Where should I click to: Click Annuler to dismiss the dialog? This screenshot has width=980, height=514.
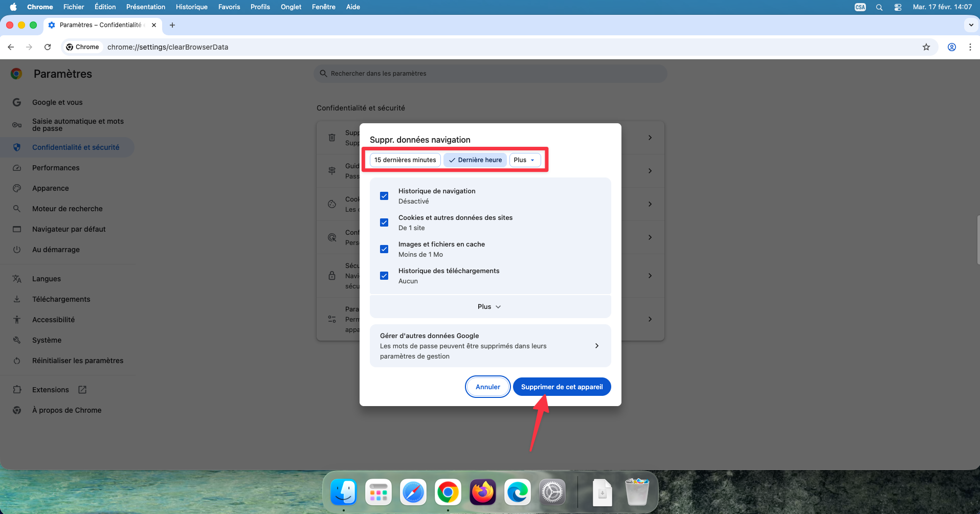pyautogui.click(x=488, y=387)
